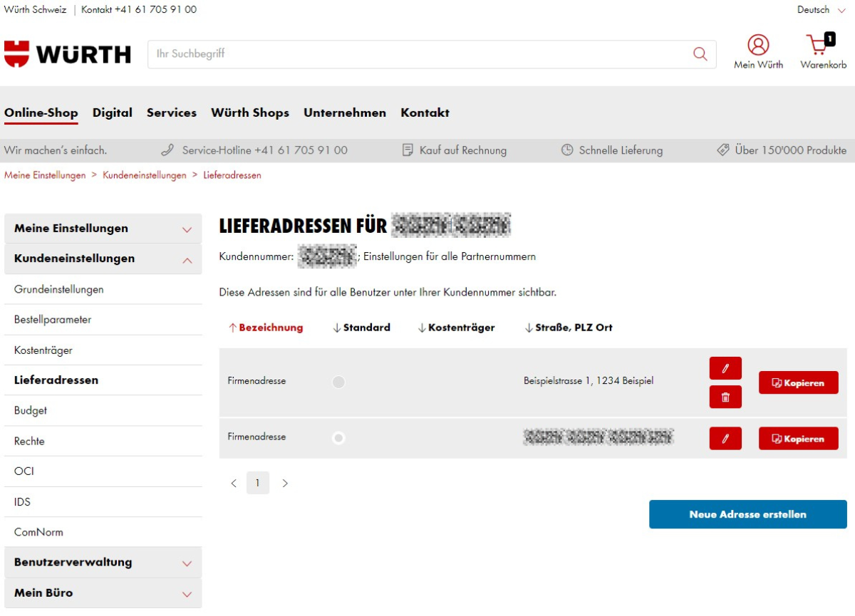Go to previous page arrow
This screenshot has height=616, width=855.
234,483
